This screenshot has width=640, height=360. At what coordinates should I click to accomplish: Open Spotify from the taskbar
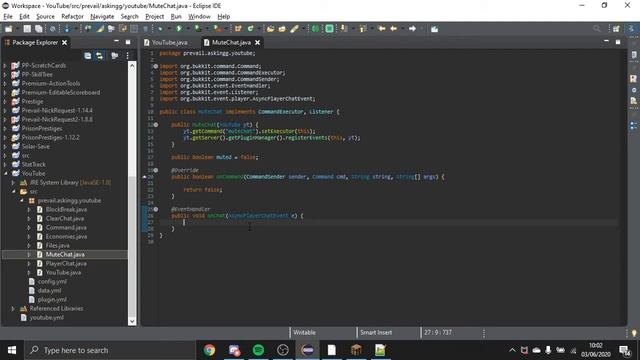[258, 350]
